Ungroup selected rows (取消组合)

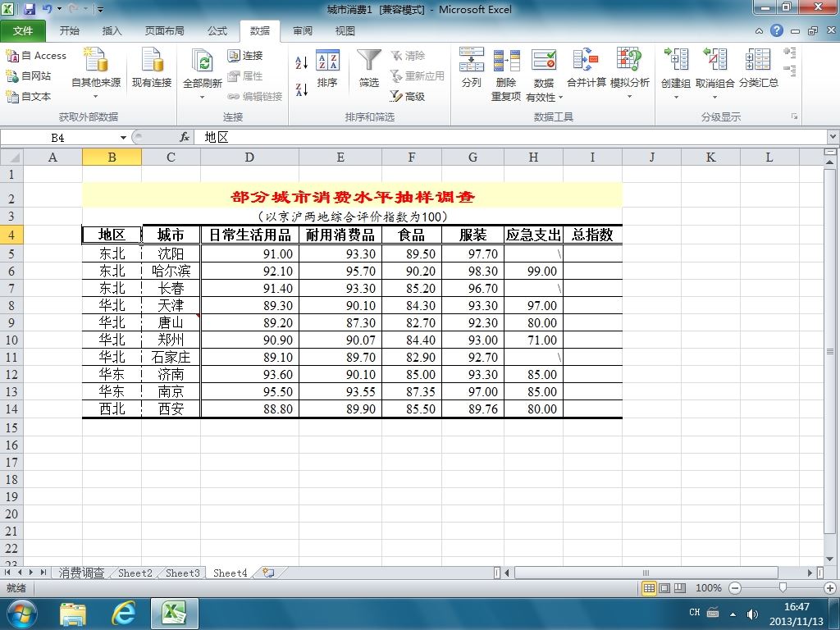click(714, 73)
